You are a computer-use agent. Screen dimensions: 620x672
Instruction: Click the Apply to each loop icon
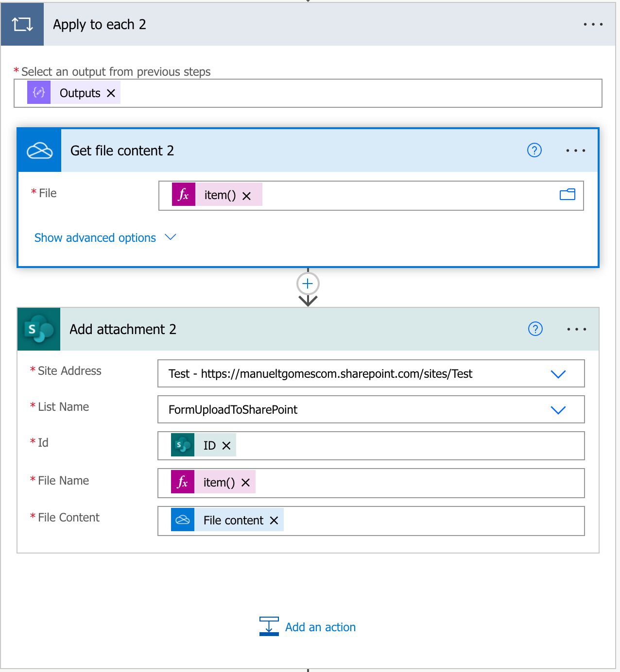coord(22,23)
